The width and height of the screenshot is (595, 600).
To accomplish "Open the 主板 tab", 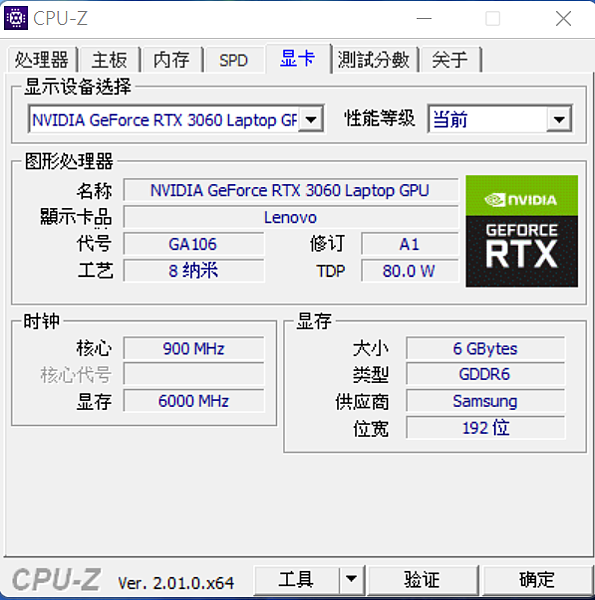I will pyautogui.click(x=109, y=60).
